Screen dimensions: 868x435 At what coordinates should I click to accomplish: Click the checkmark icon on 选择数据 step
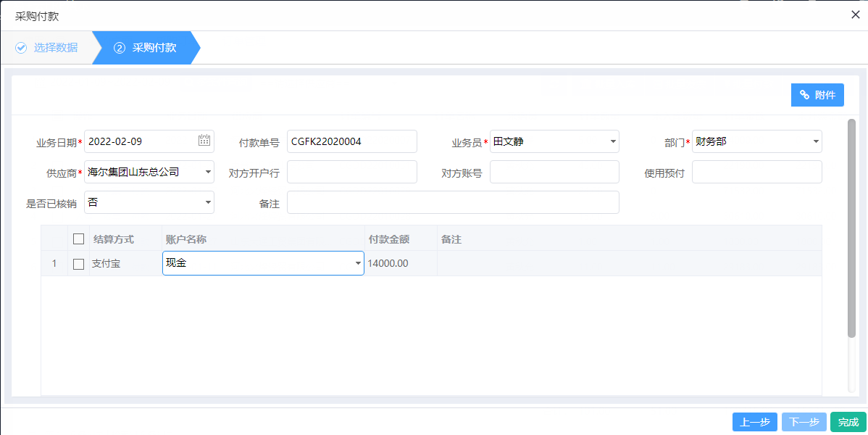(x=20, y=48)
